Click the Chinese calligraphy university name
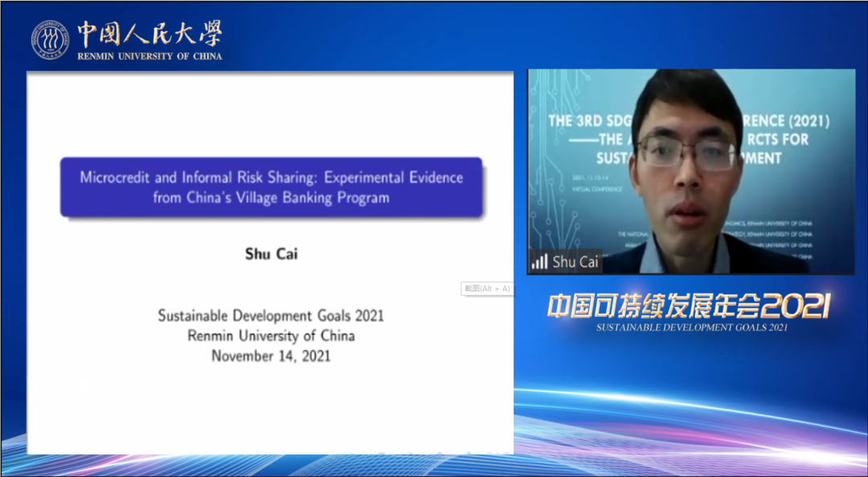This screenshot has width=868, height=477. coord(149,34)
